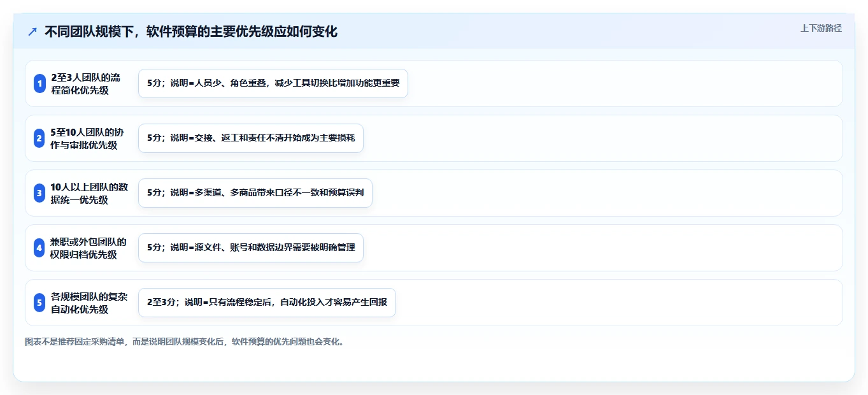Image resolution: width=868 pixels, height=395 pixels.
Task: Open the box about 源文件、账号和数据边界
Action: click(251, 248)
